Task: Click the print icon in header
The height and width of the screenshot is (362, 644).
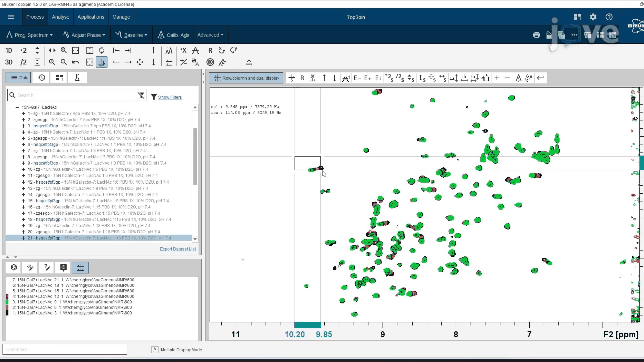Action: point(536,35)
